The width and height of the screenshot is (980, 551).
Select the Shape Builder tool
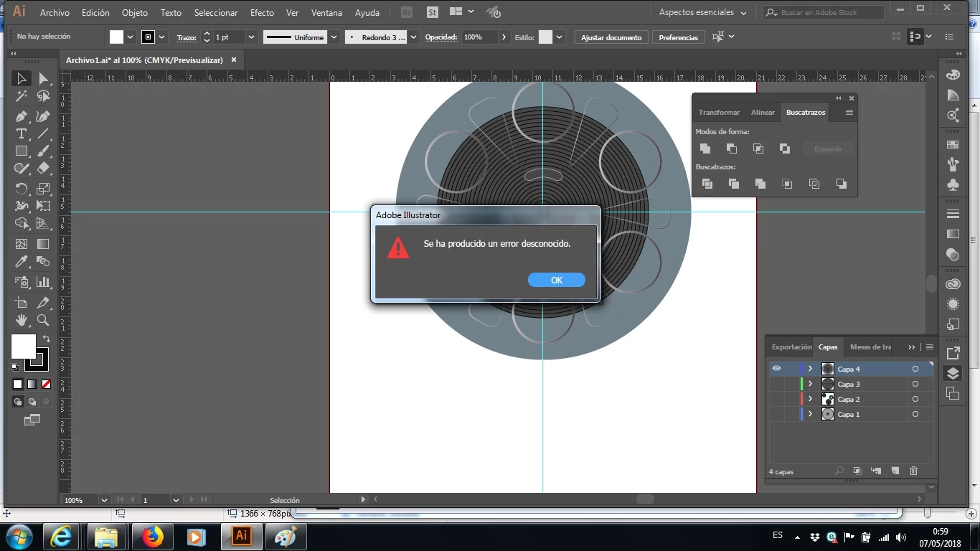[x=22, y=224]
